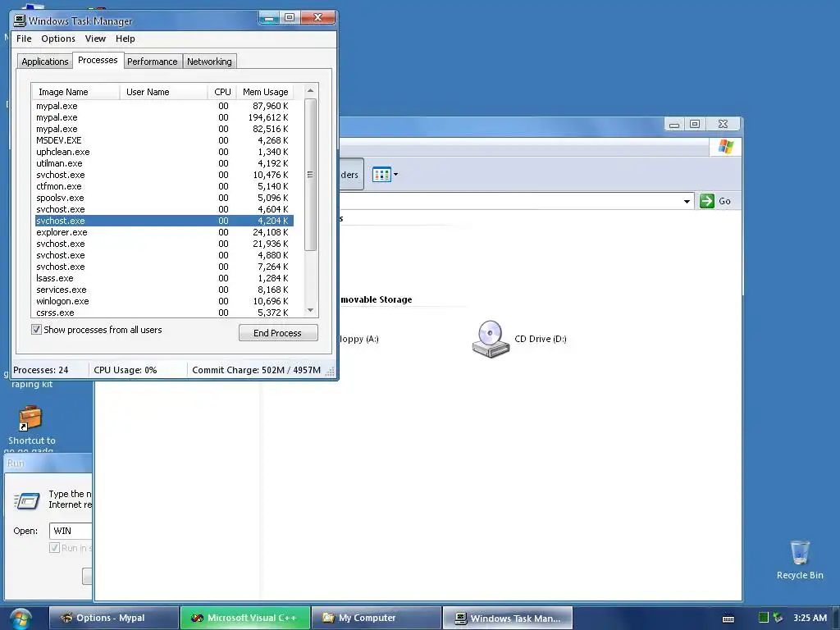Select the spoolsv.exe process row
Viewport: 840px width, 630px height.
coord(164,198)
